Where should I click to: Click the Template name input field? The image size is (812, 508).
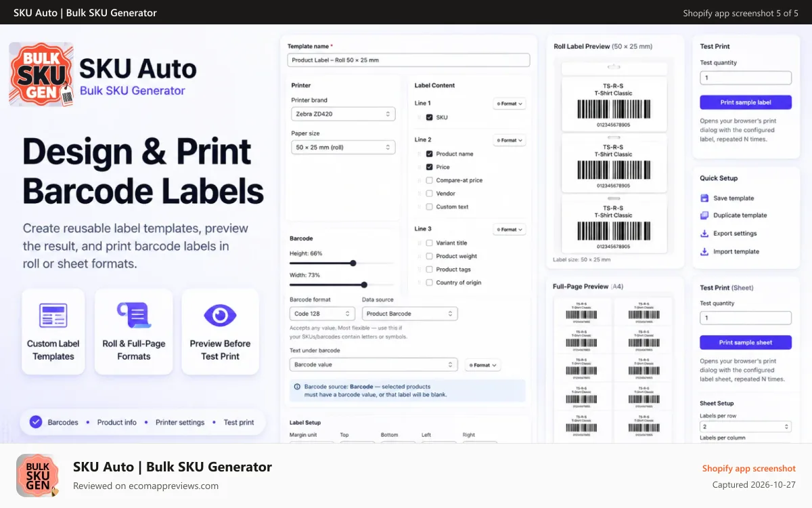pyautogui.click(x=409, y=60)
